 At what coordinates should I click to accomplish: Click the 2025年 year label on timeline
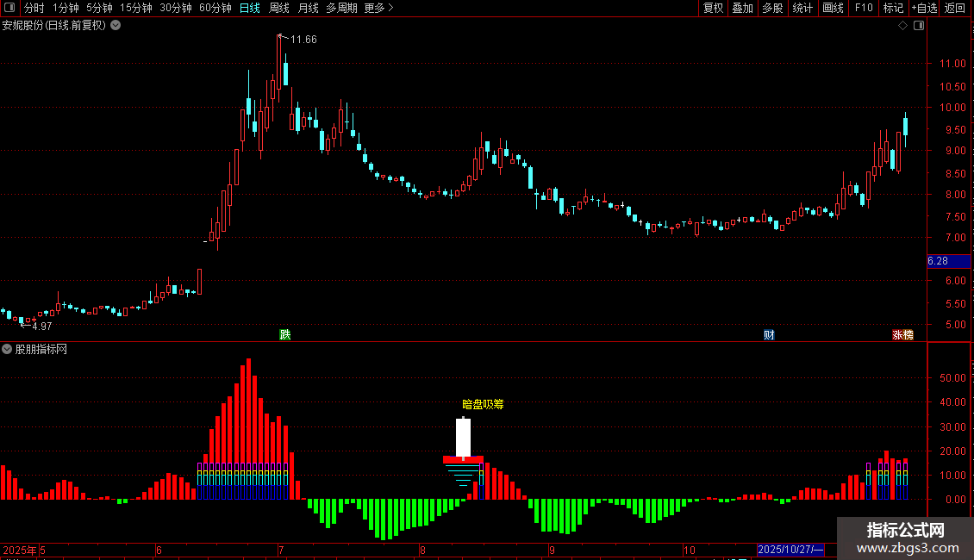(x=19, y=550)
